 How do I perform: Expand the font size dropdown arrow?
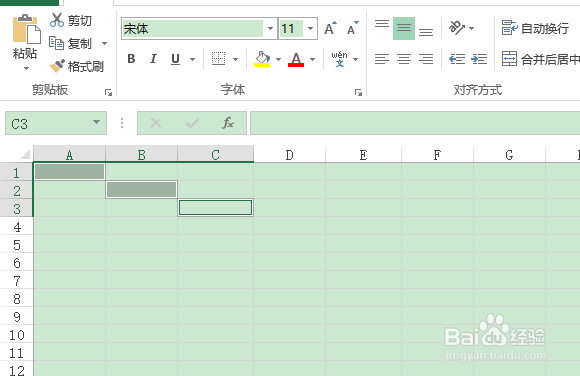(x=311, y=28)
